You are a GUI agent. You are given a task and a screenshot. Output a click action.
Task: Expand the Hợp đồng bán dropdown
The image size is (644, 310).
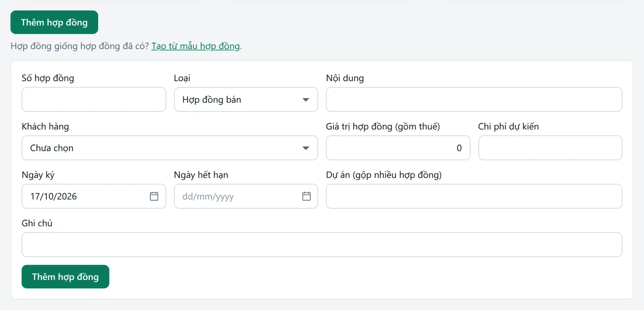(x=246, y=99)
